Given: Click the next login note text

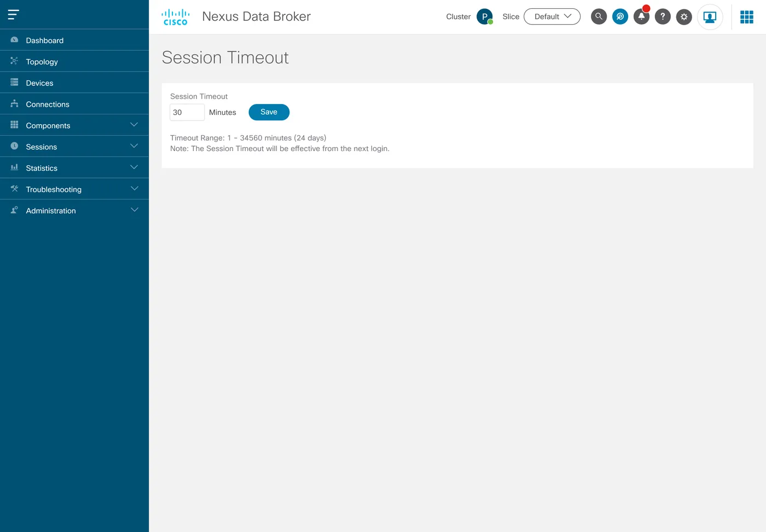Looking at the screenshot, I should [280, 149].
